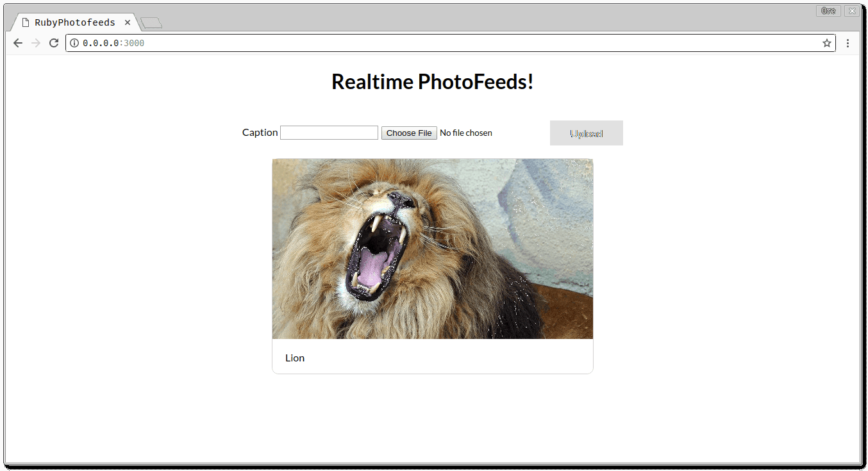Close the RubyPhotofeeds tab
868x471 pixels.
[x=128, y=22]
